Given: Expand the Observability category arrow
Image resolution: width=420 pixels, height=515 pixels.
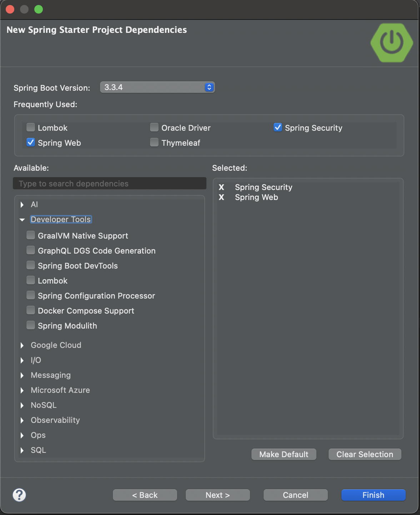Looking at the screenshot, I should click(22, 420).
